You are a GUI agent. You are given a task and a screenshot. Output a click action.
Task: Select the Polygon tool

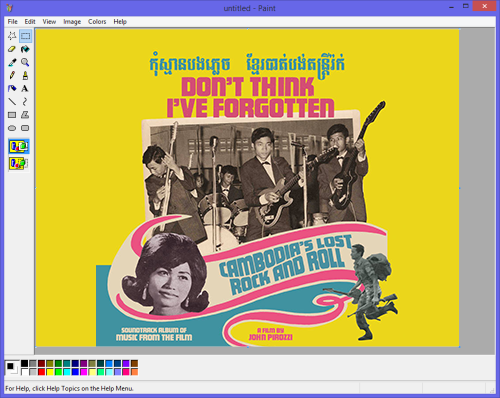click(x=25, y=115)
